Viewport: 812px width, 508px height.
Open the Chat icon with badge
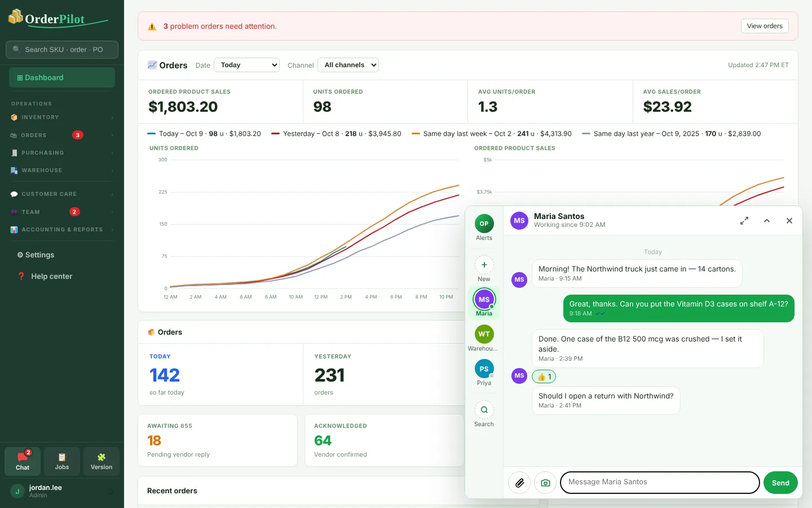(23, 461)
